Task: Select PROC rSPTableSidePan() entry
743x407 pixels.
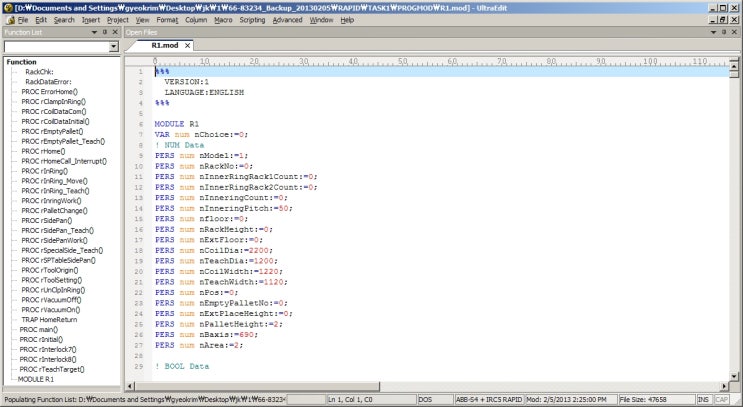Action: (58, 261)
